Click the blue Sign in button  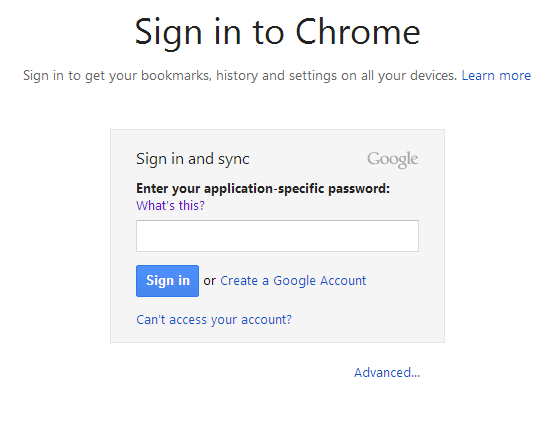(x=167, y=281)
